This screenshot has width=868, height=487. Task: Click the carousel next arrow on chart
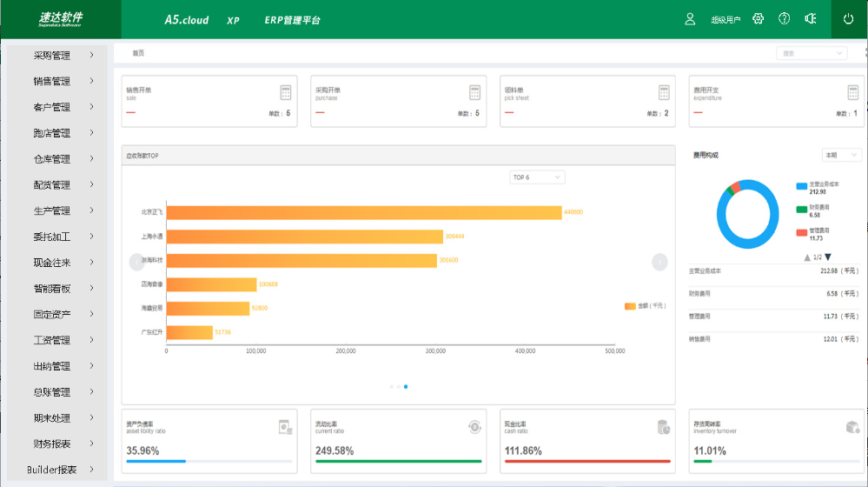659,262
